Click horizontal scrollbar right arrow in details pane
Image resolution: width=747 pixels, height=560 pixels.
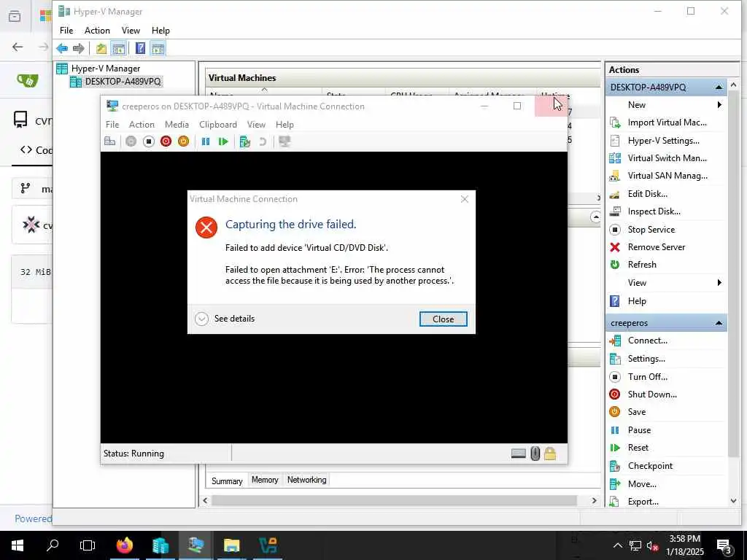point(594,500)
